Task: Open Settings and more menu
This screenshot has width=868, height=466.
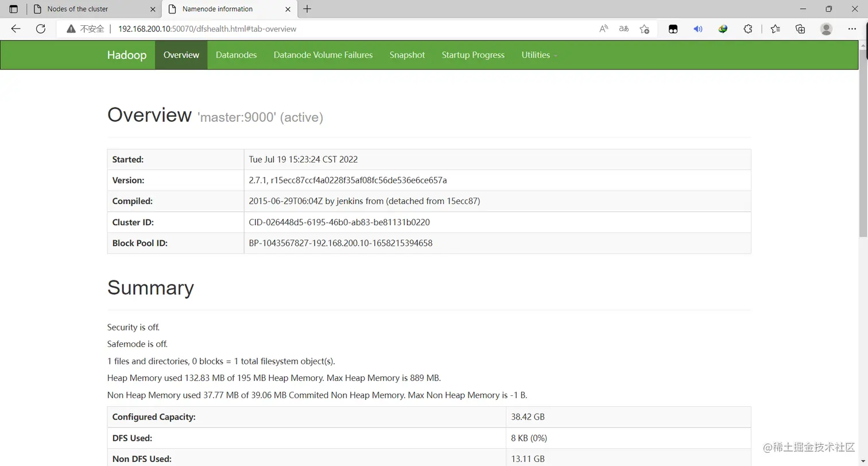Action: [852, 29]
